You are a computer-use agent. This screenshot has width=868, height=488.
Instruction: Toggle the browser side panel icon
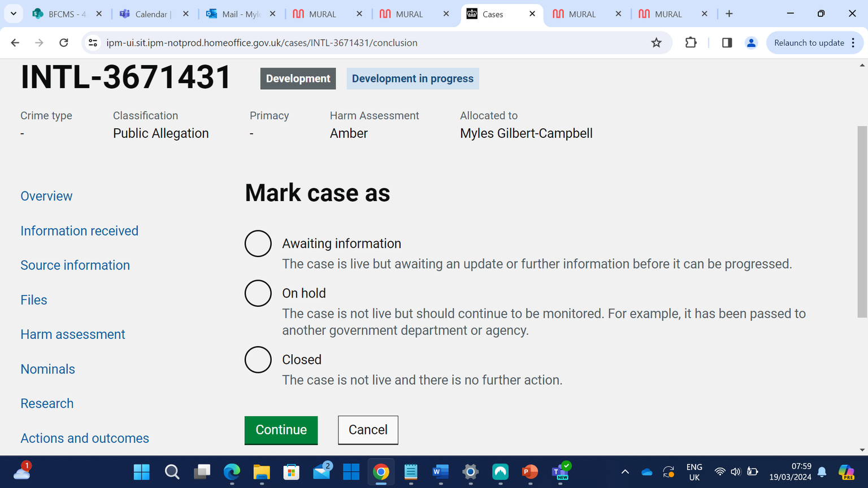point(727,43)
